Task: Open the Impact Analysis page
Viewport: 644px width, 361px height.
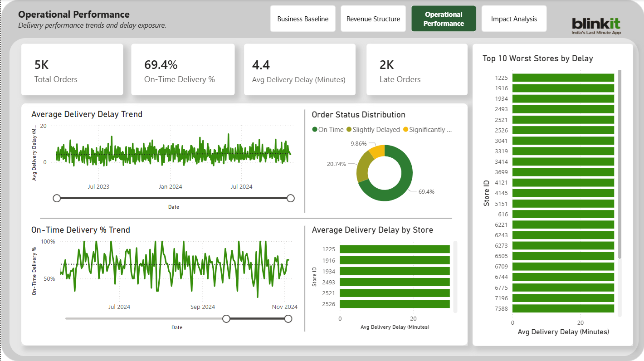Action: (514, 18)
